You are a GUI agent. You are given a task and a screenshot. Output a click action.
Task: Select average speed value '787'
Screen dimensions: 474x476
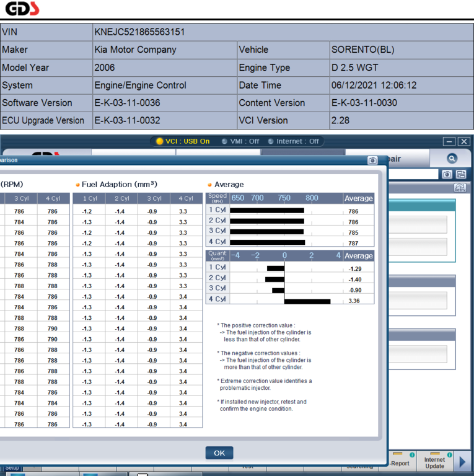tap(353, 243)
